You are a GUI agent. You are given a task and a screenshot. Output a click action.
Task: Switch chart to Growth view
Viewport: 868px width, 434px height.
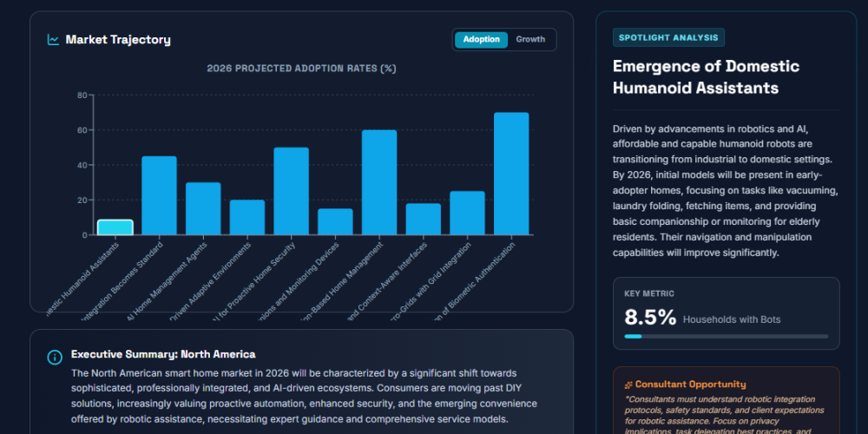pyautogui.click(x=530, y=39)
